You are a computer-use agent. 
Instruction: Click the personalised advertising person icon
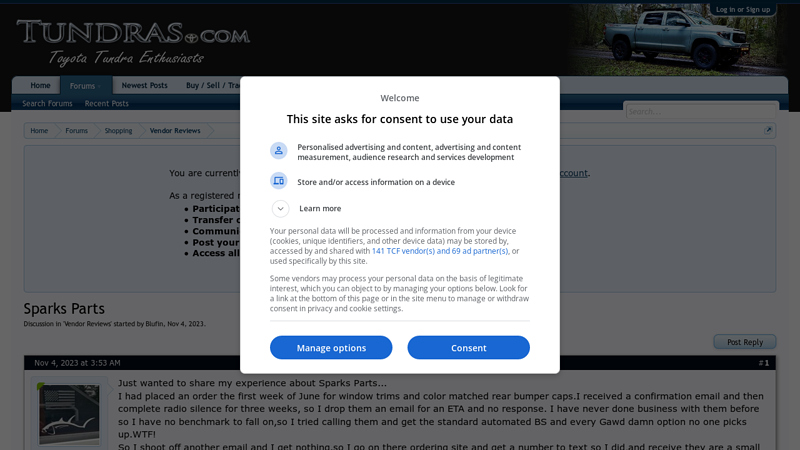tap(279, 150)
